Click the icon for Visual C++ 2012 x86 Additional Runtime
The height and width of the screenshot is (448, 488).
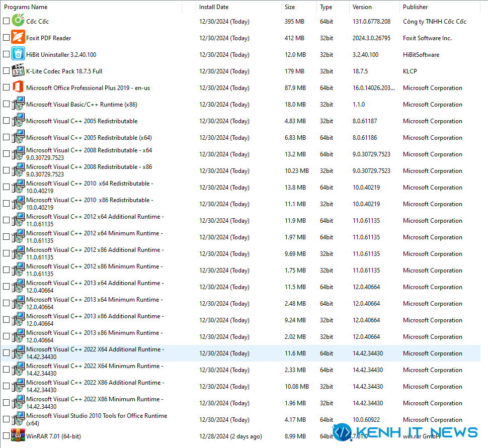click(18, 252)
